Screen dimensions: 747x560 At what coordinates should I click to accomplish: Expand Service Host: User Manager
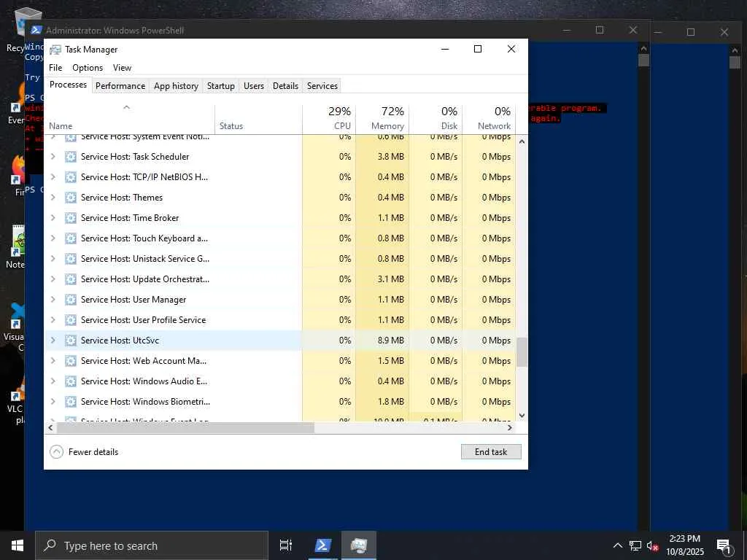(x=53, y=300)
